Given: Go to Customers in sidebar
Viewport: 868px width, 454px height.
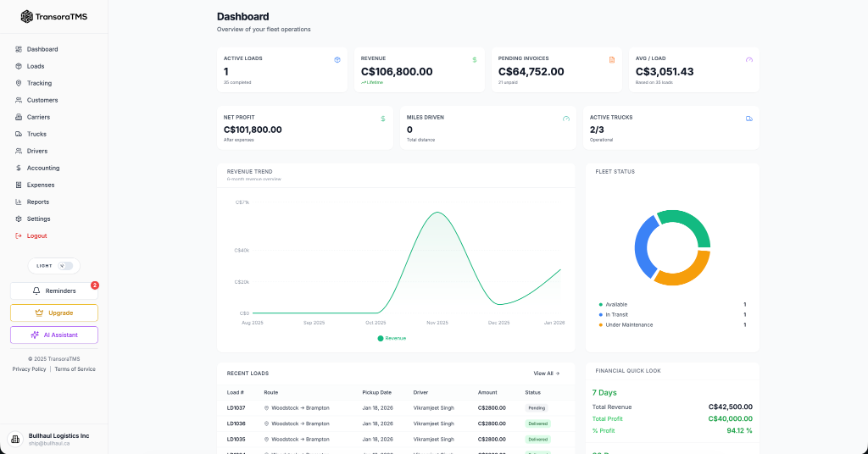Looking at the screenshot, I should pyautogui.click(x=42, y=100).
